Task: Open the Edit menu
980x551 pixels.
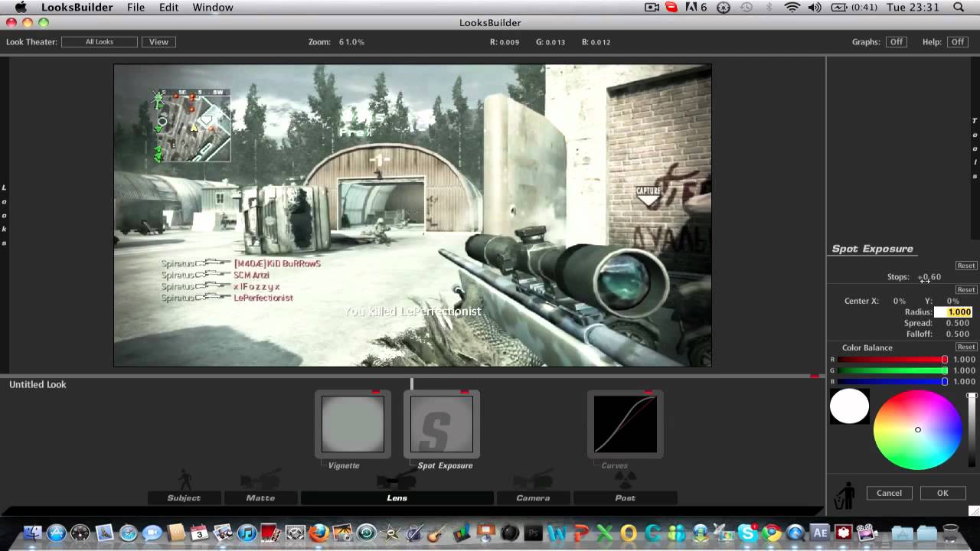Action: (x=168, y=8)
